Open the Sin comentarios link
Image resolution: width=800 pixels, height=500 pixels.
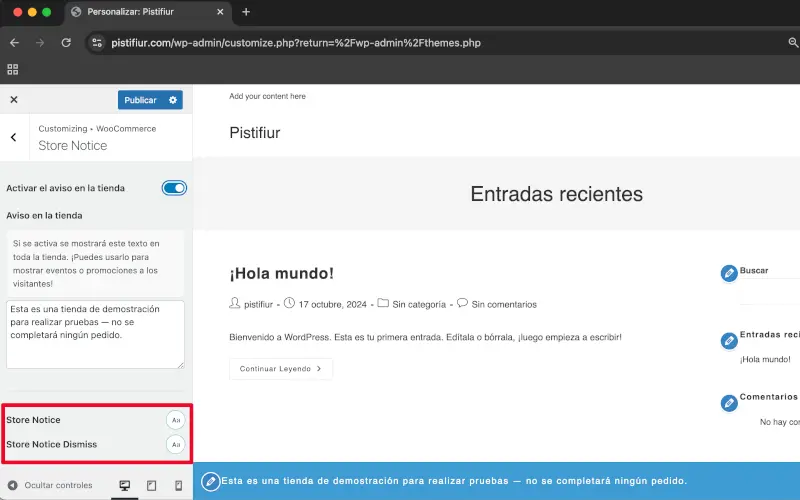(504, 305)
